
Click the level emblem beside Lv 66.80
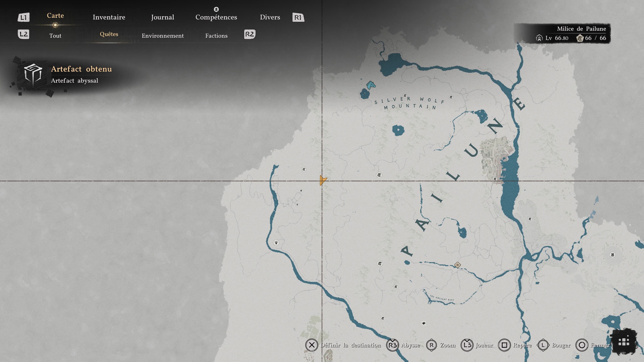click(539, 38)
